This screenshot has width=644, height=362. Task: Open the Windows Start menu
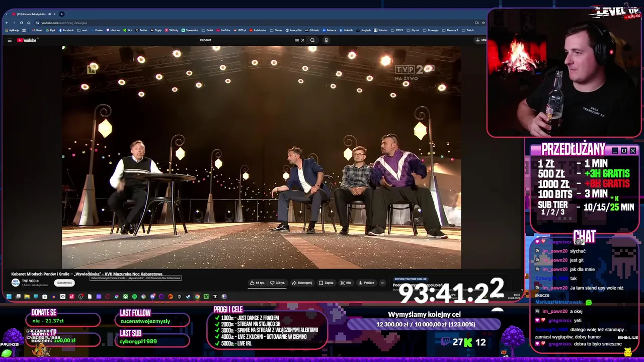pos(9,297)
